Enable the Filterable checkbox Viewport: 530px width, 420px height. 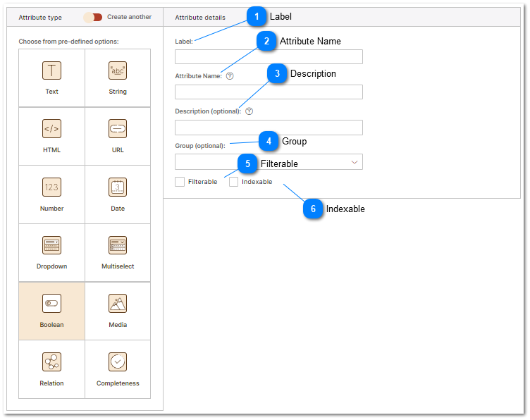tap(180, 182)
